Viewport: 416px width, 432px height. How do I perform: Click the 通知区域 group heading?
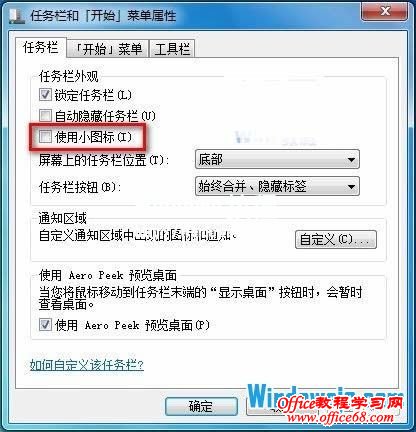pos(63,219)
